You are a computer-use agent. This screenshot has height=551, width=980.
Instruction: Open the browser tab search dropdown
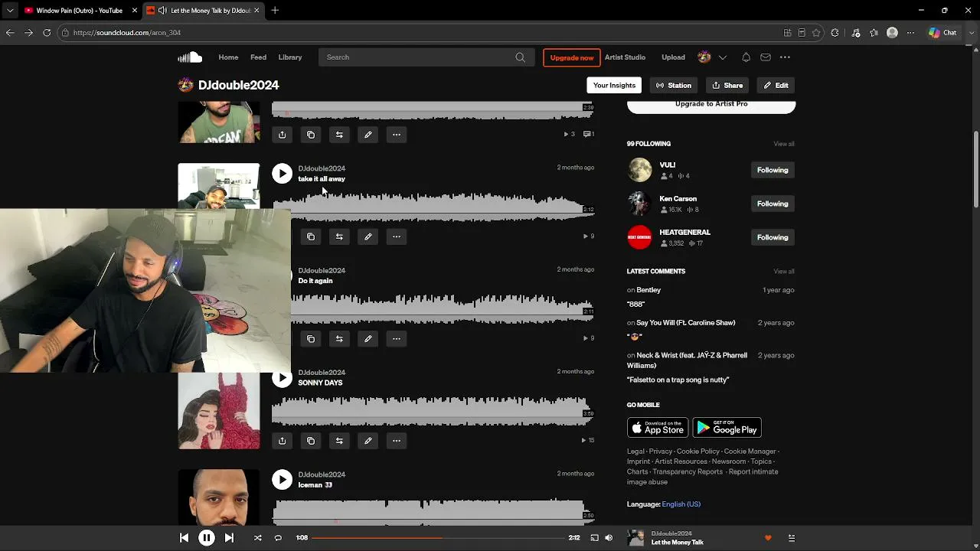(10, 11)
